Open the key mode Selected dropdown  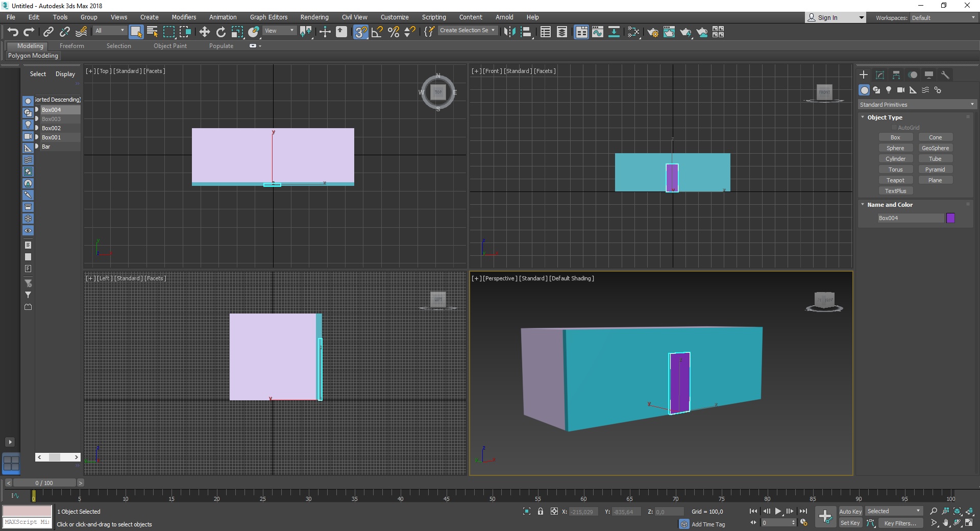click(x=894, y=511)
